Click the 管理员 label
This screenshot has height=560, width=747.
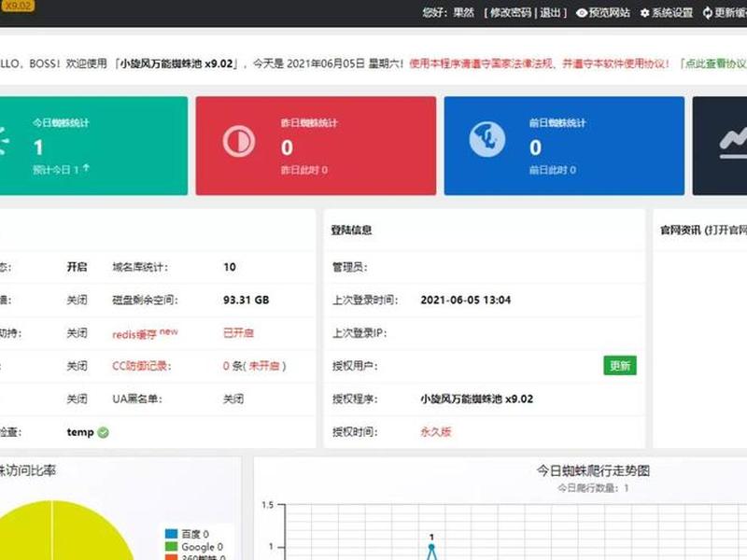tap(349, 267)
